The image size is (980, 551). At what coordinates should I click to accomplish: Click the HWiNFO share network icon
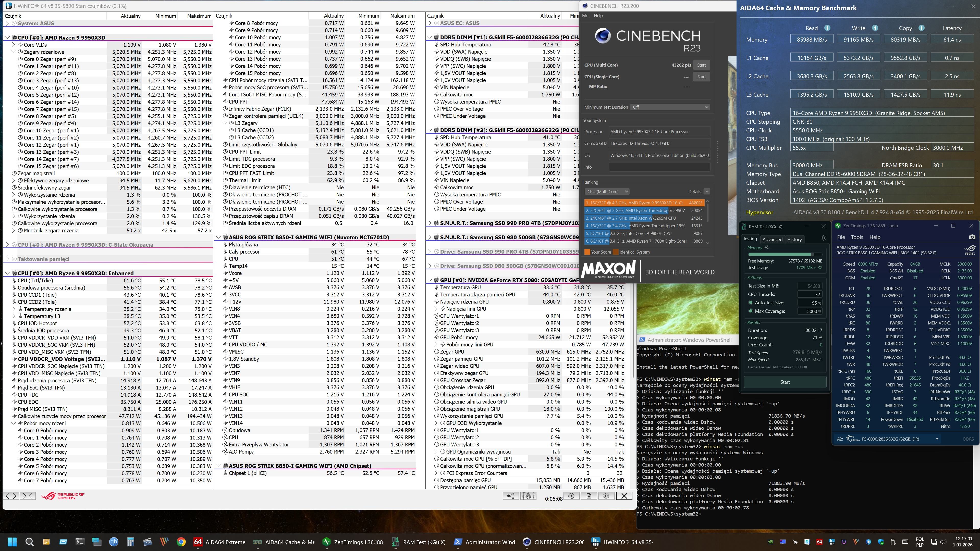tap(510, 496)
